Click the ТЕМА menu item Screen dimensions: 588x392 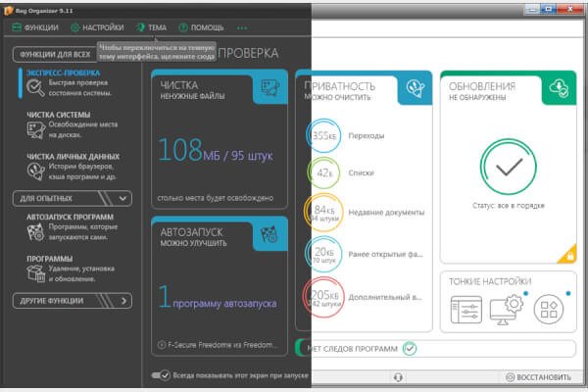pos(152,27)
